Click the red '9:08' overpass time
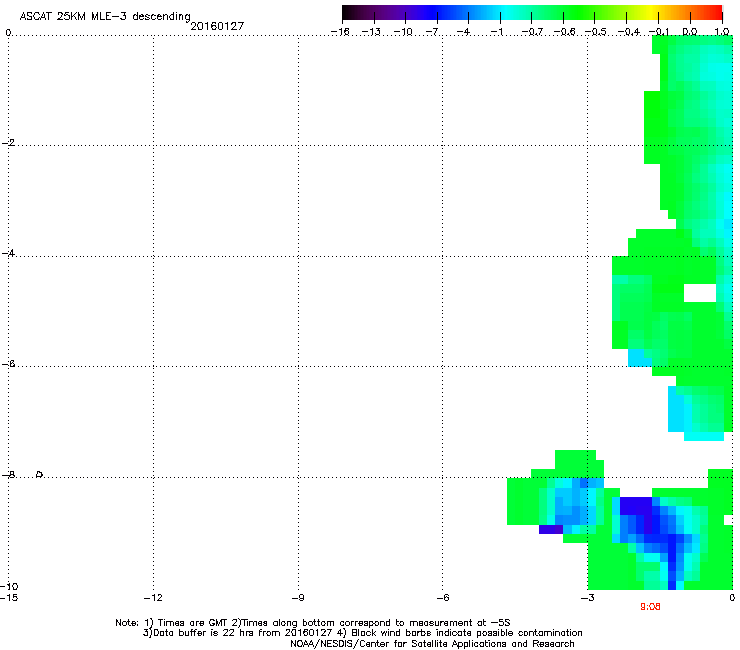The height and width of the screenshot is (650, 740). click(650, 607)
